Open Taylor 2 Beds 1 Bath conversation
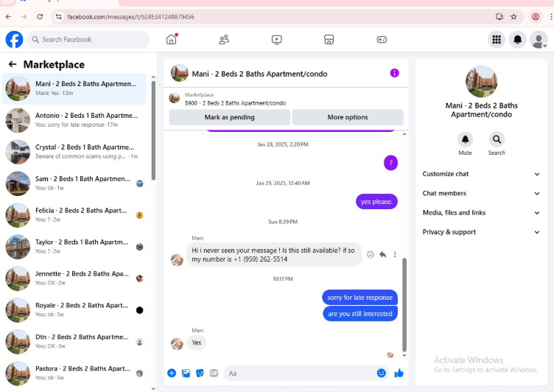The height and width of the screenshot is (392, 554). point(74,247)
